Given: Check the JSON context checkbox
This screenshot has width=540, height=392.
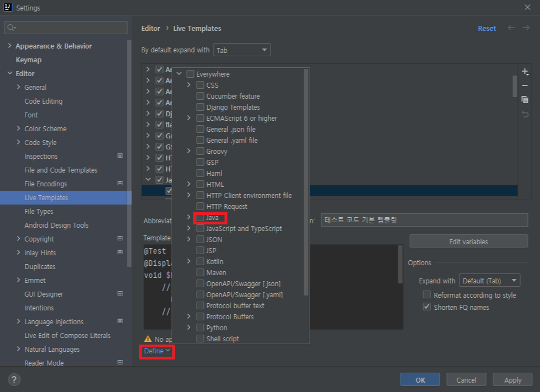Looking at the screenshot, I should click(200, 239).
